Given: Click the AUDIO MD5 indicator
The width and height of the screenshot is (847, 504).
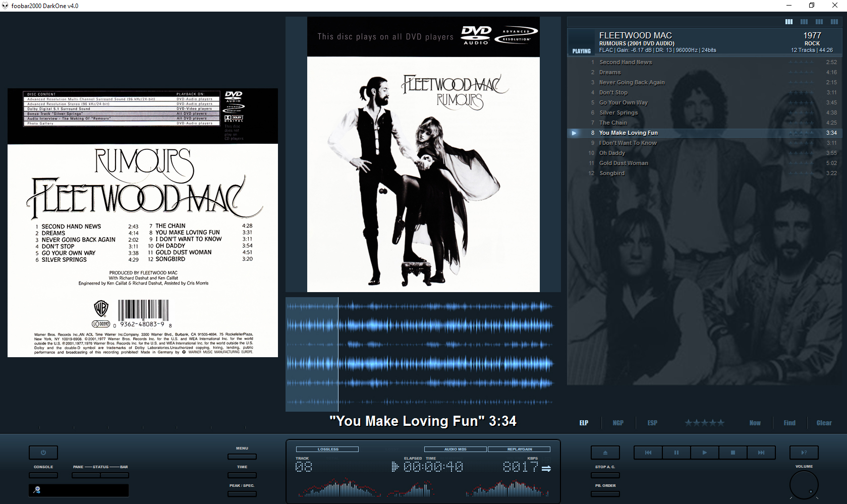Looking at the screenshot, I should [x=456, y=449].
